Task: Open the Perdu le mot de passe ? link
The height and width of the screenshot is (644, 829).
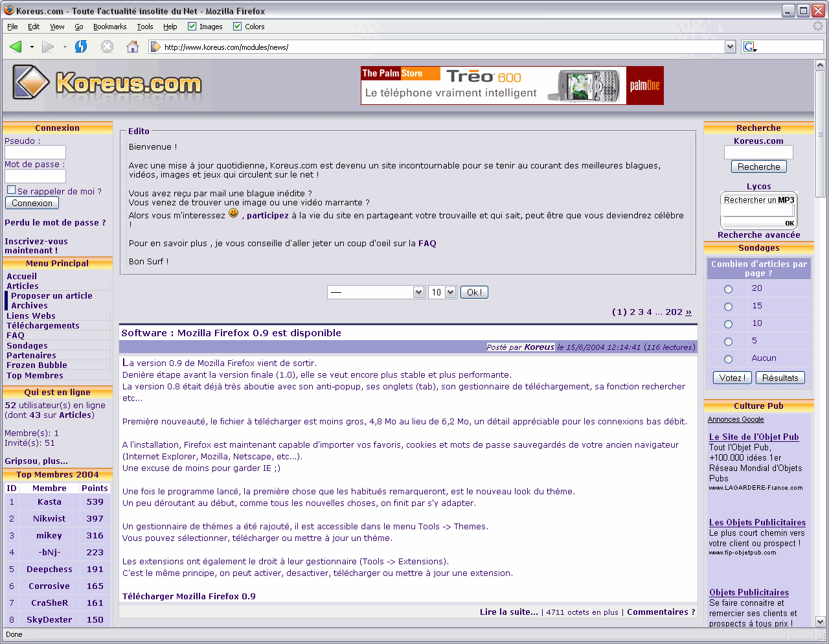Action: (55, 222)
